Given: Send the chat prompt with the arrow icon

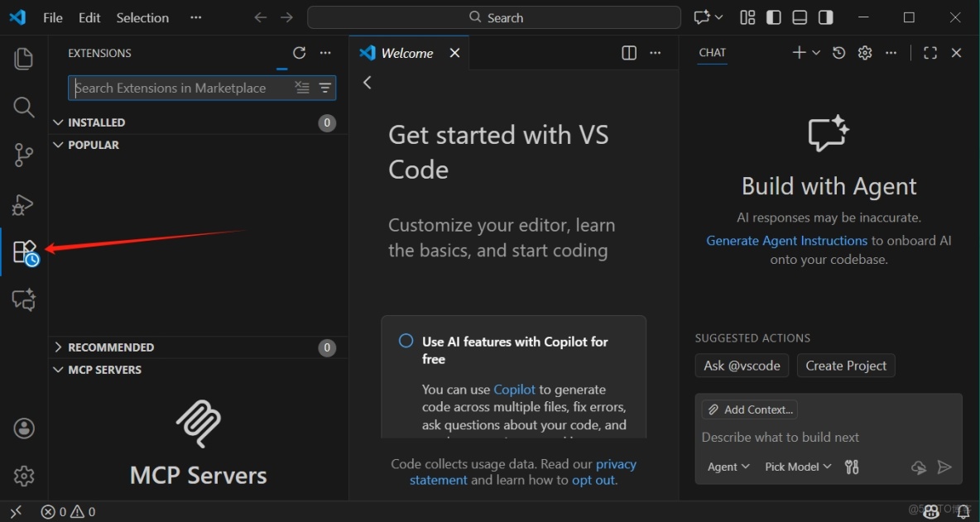Looking at the screenshot, I should pyautogui.click(x=945, y=467).
